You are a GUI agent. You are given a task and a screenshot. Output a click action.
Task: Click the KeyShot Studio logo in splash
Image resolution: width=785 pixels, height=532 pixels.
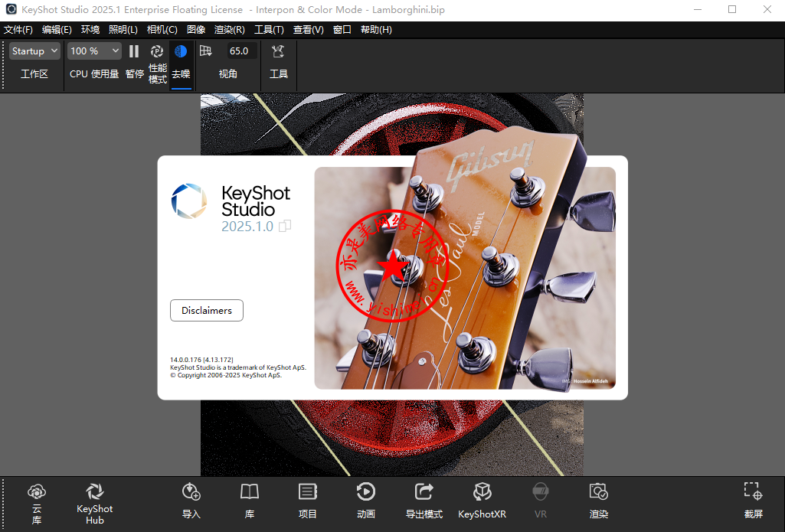tap(188, 201)
